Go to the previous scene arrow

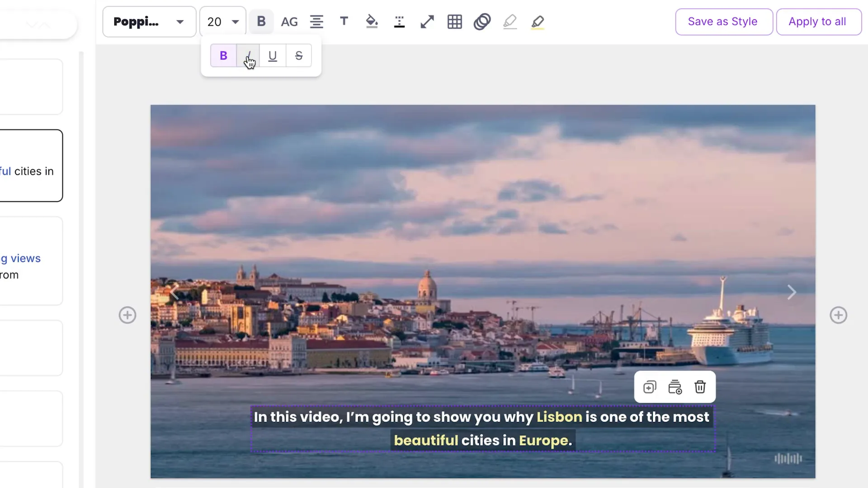pyautogui.click(x=175, y=292)
